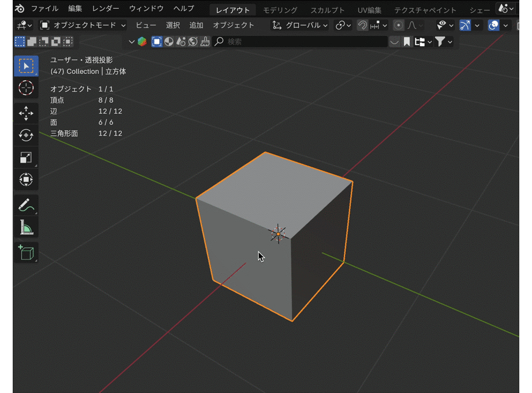Toggle viewport gizmos

click(465, 25)
